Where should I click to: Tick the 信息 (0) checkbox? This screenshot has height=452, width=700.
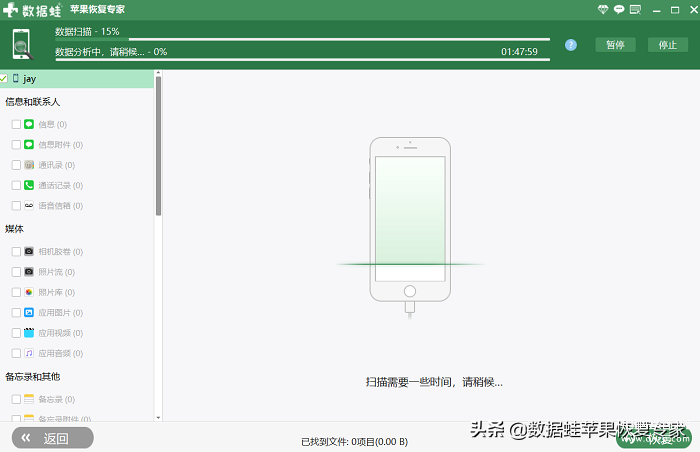click(x=16, y=124)
